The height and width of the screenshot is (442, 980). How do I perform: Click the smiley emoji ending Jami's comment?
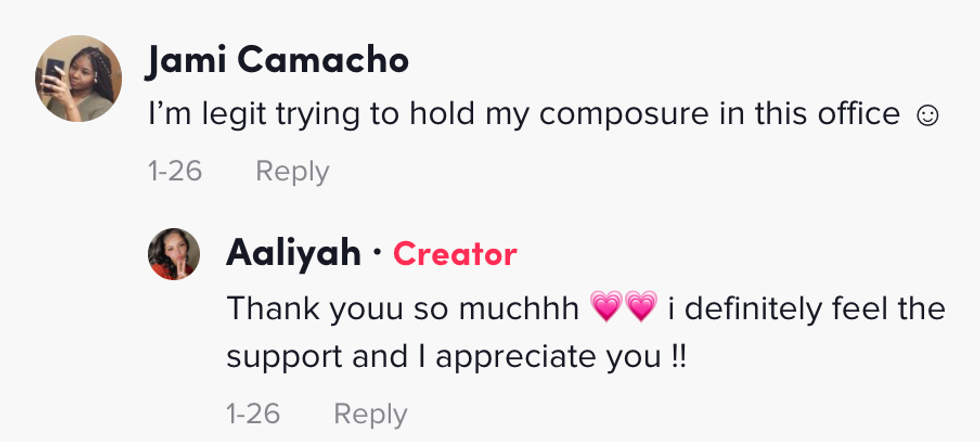point(926,116)
